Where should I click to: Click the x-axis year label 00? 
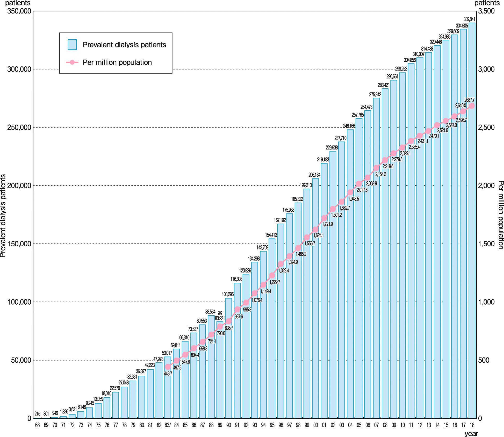tap(315, 425)
